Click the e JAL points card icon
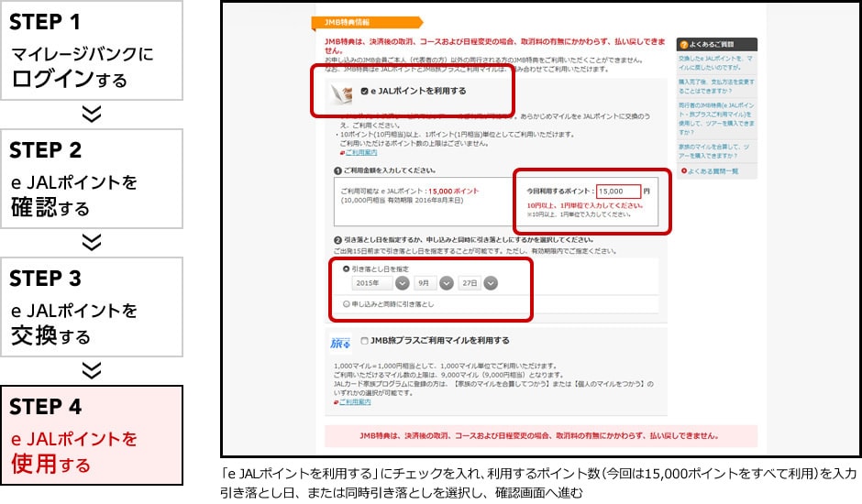 click(342, 92)
